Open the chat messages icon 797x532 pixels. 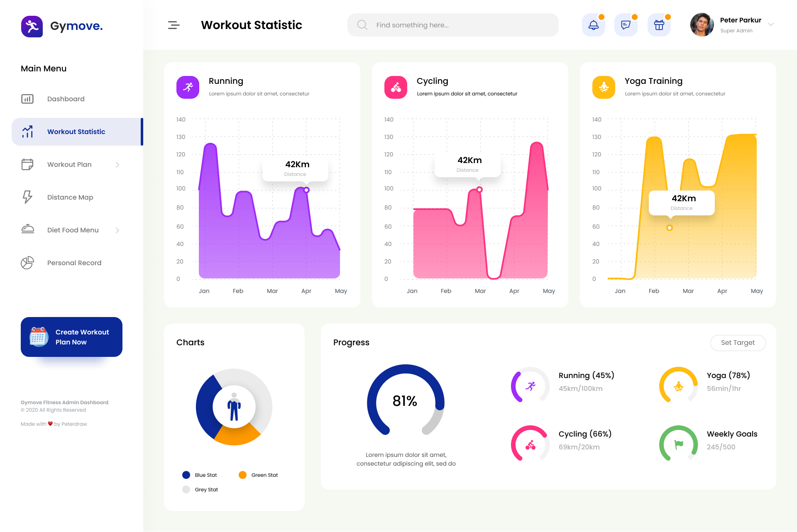(x=626, y=25)
